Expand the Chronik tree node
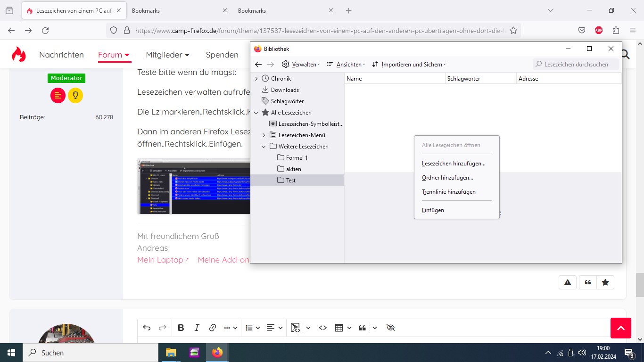The width and height of the screenshot is (644, 362). click(x=256, y=79)
